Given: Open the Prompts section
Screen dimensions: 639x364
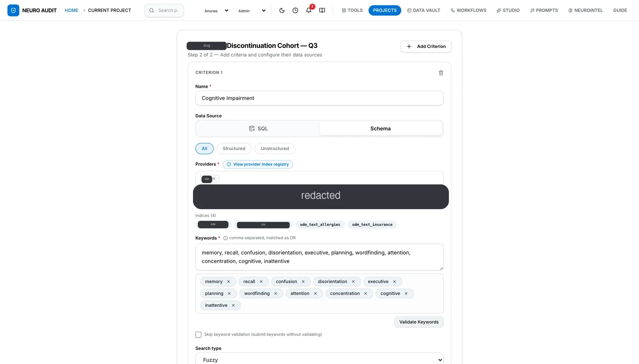Looking at the screenshot, I should coord(544,10).
